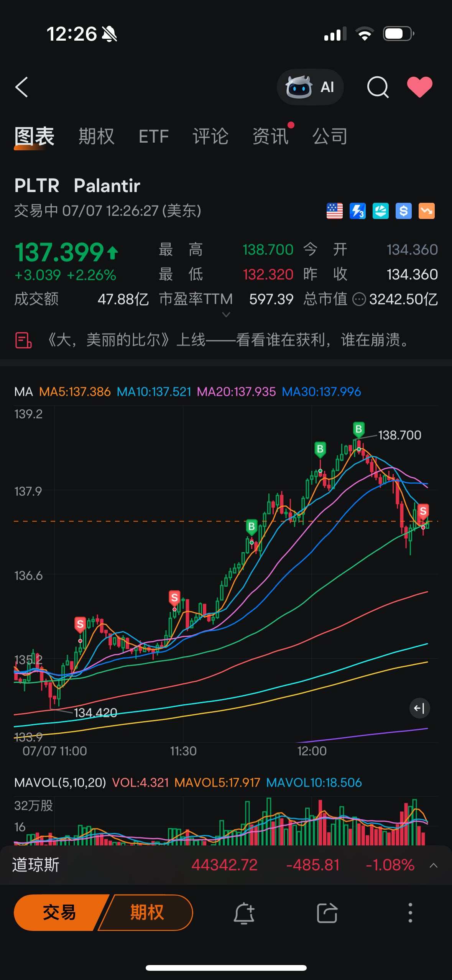The width and height of the screenshot is (452, 980).
Task: Toggle the favorite heart icon
Action: tap(419, 87)
